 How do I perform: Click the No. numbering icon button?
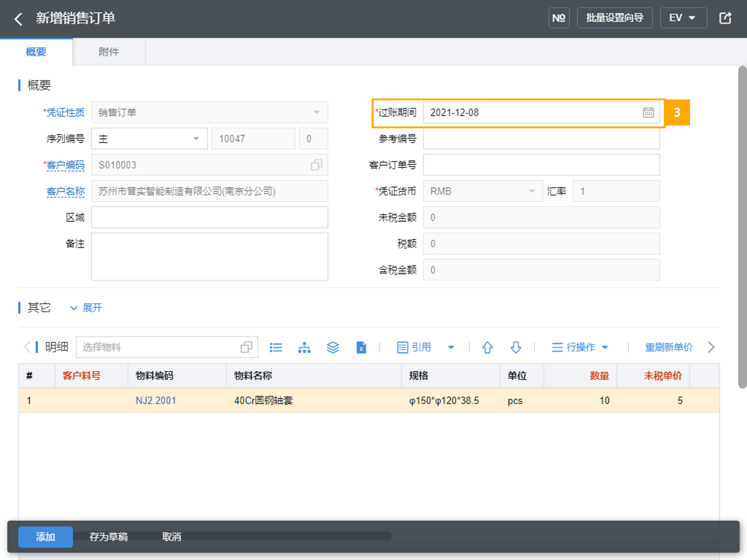pos(559,18)
